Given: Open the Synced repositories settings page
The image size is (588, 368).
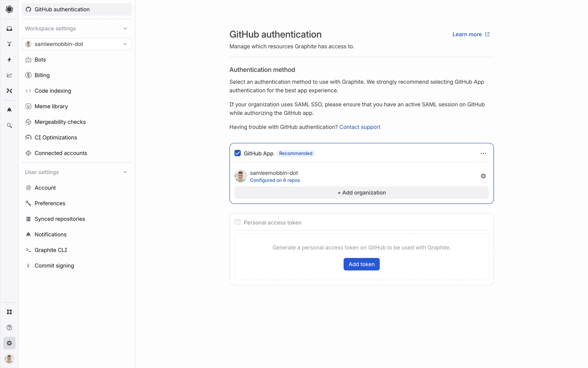Looking at the screenshot, I should click(60, 219).
